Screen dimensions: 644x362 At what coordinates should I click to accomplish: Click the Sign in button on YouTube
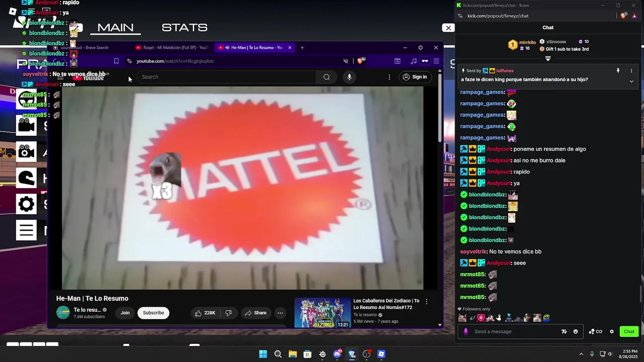(x=415, y=77)
